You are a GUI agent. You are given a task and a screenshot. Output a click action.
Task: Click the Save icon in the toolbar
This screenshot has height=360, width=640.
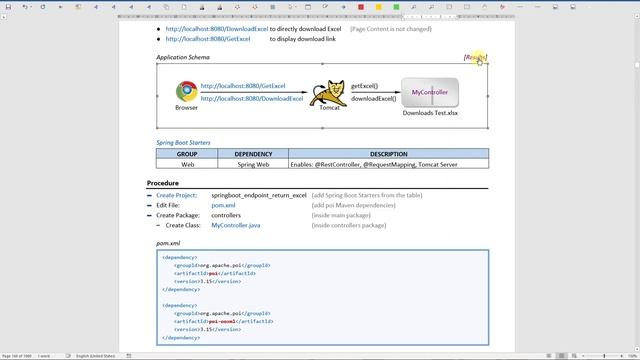point(8,7)
